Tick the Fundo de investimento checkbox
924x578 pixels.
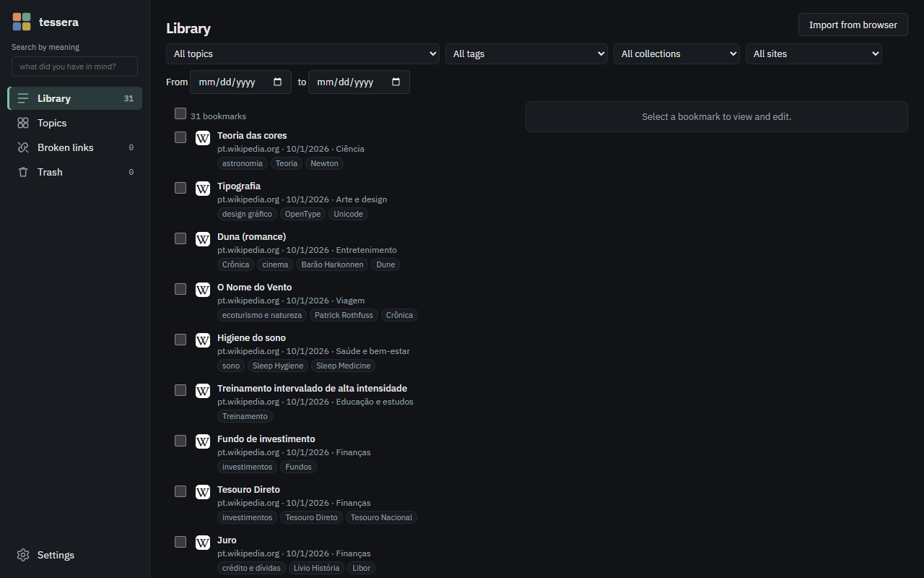[x=180, y=441]
